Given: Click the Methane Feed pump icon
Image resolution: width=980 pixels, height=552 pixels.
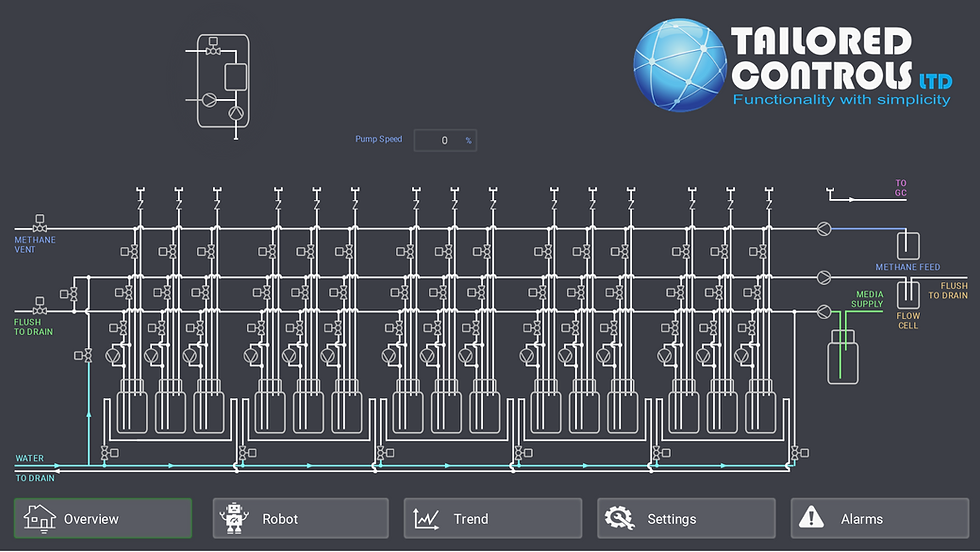Looking at the screenshot, I should (x=824, y=229).
